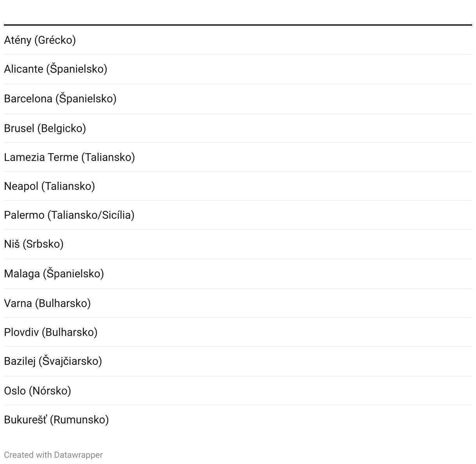476x464 pixels.
Task: Select the Malaga (Španielsko) row
Action: point(238,274)
